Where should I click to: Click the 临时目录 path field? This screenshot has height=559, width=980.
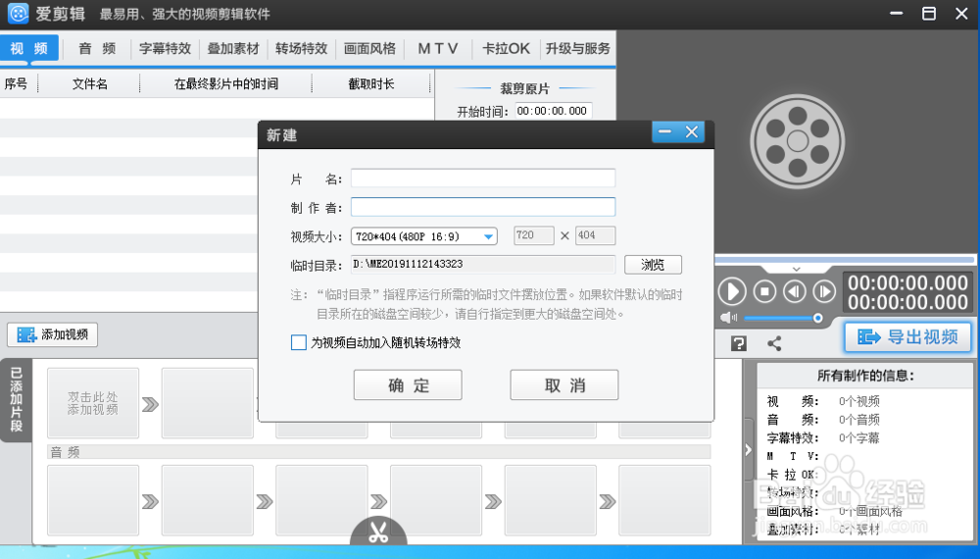click(482, 265)
